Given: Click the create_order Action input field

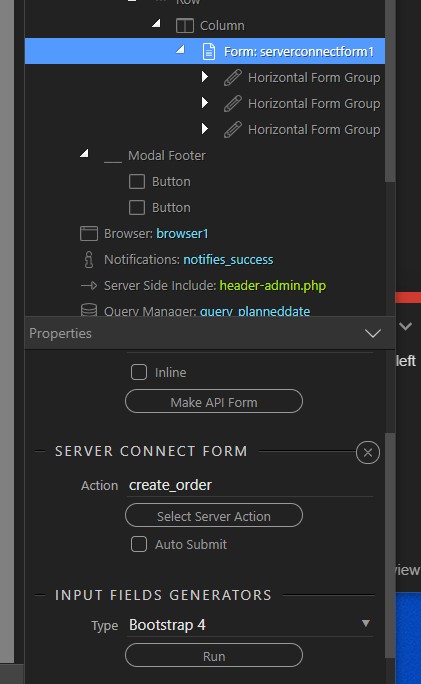Looking at the screenshot, I should click(x=250, y=485).
